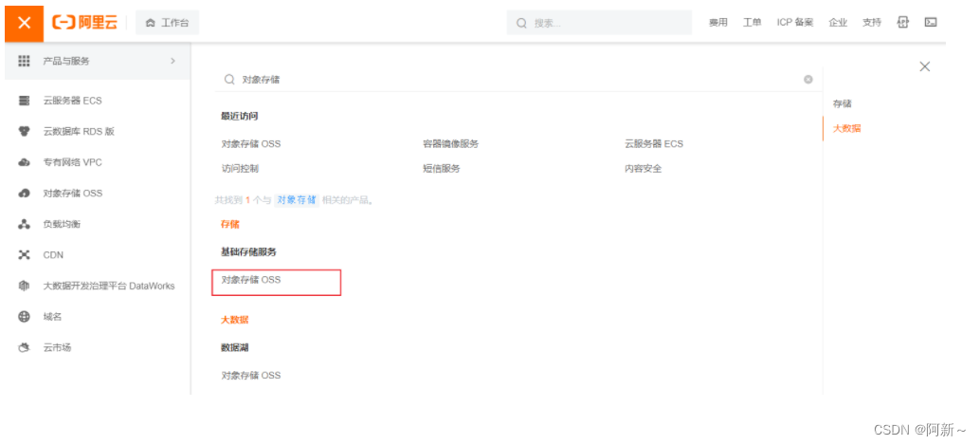Open the Cloud Shell terminal icon
Screen dimensions: 980x445
point(930,23)
